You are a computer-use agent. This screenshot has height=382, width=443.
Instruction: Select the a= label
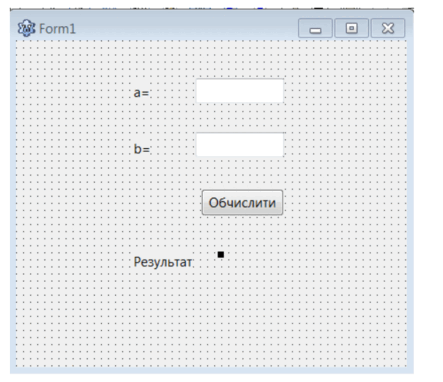pyautogui.click(x=141, y=93)
